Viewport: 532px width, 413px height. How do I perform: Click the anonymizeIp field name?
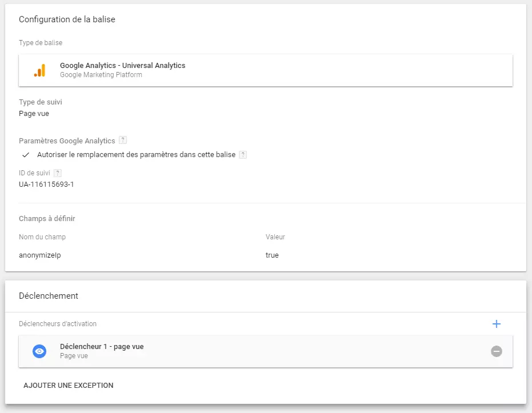[40, 255]
